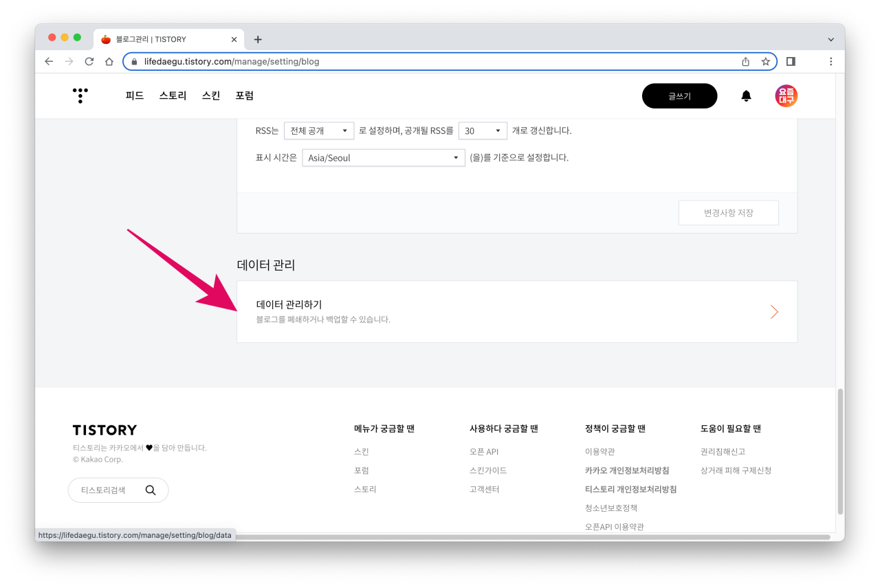Viewport: 880px width, 588px height.
Task: Open 고객센터 in the footer links
Action: coord(485,489)
